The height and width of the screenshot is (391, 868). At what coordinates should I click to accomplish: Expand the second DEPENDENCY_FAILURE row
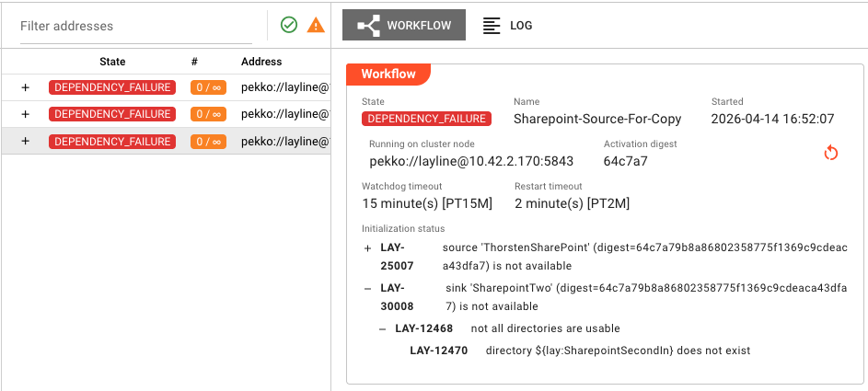[x=25, y=114]
